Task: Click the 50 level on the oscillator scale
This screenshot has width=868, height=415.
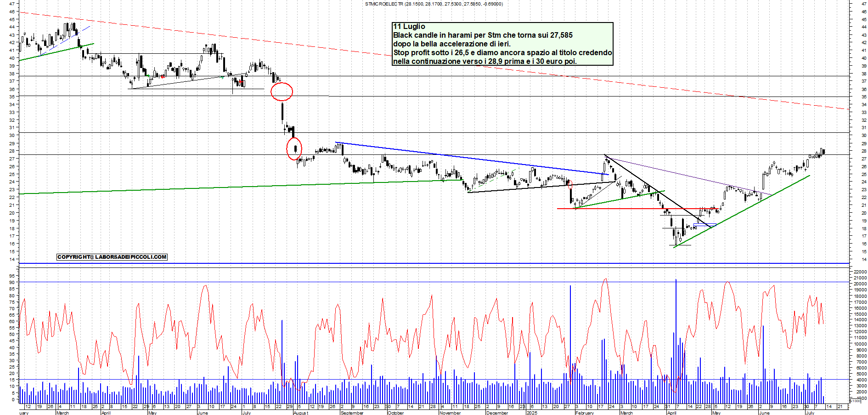Action: click(x=11, y=334)
